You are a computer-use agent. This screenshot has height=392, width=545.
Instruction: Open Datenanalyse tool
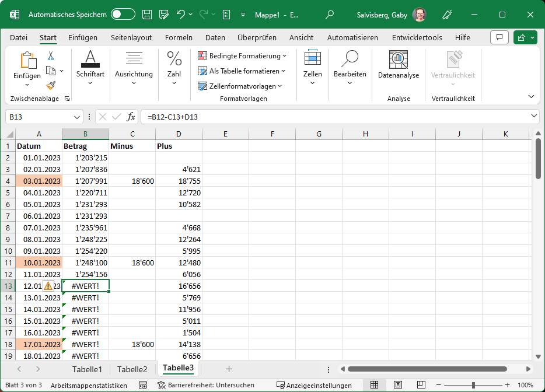(x=399, y=64)
